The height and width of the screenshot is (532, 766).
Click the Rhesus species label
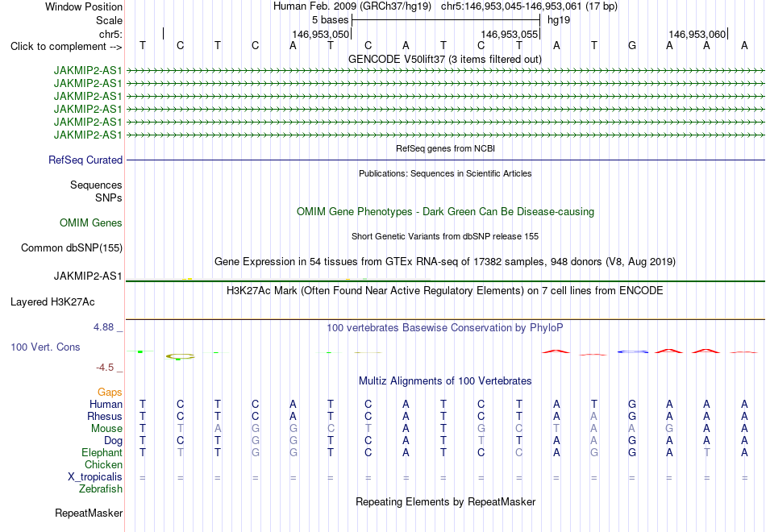coord(105,417)
